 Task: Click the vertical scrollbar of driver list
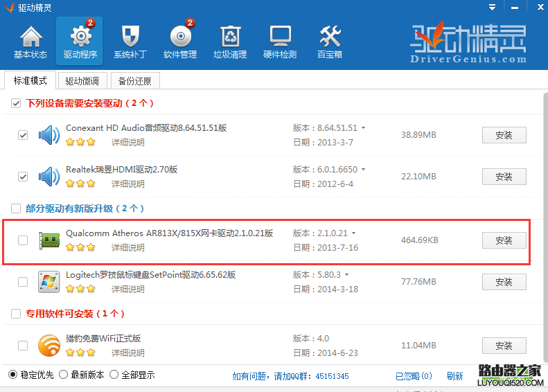pyautogui.click(x=545, y=228)
